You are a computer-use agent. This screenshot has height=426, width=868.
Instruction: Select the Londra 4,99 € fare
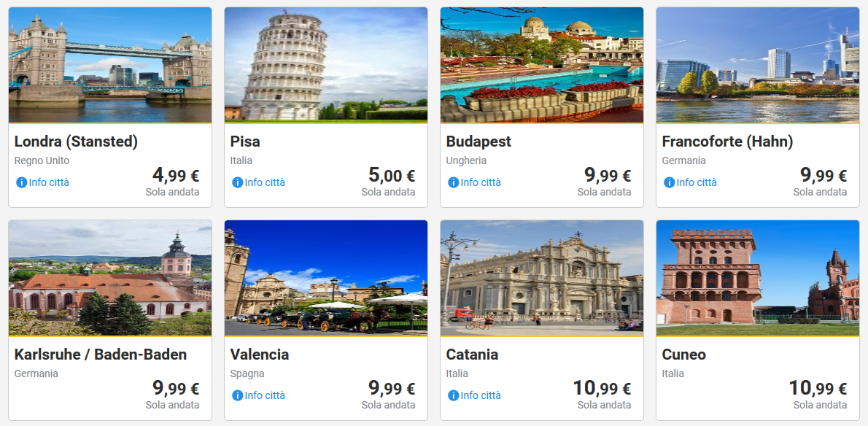[175, 176]
